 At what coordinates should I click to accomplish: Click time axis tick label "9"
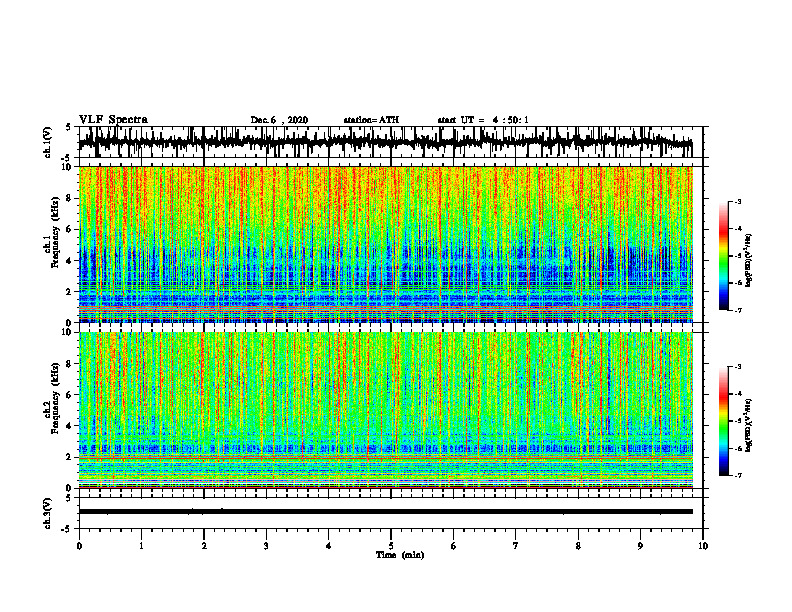tap(640, 546)
